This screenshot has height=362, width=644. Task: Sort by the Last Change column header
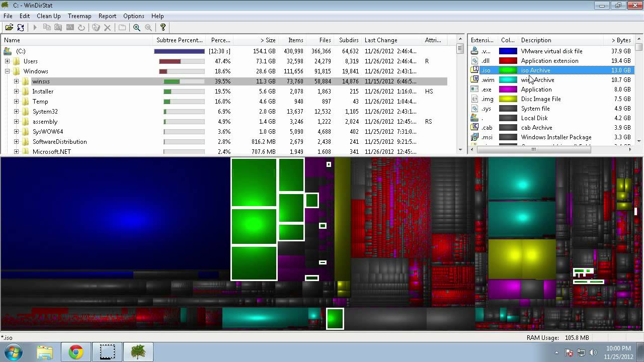click(391, 40)
